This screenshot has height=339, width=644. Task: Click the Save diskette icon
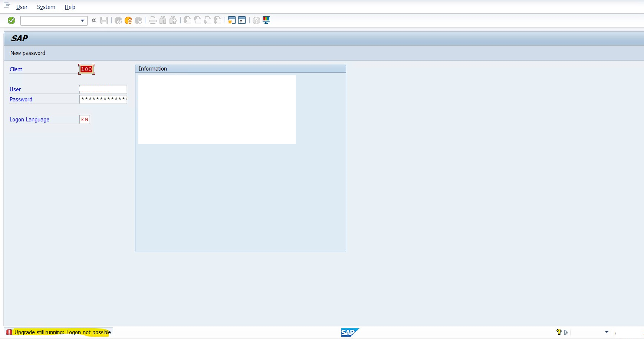[104, 20]
